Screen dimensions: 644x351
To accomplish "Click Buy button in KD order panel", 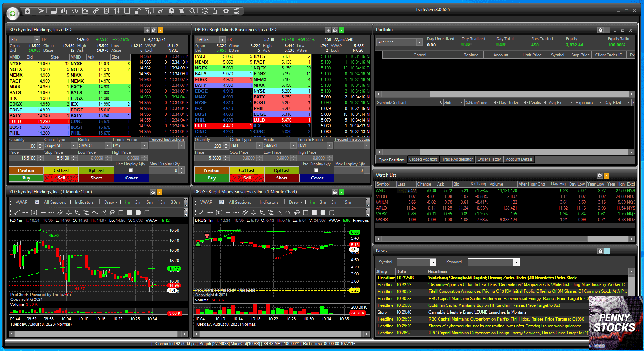I will click(26, 178).
